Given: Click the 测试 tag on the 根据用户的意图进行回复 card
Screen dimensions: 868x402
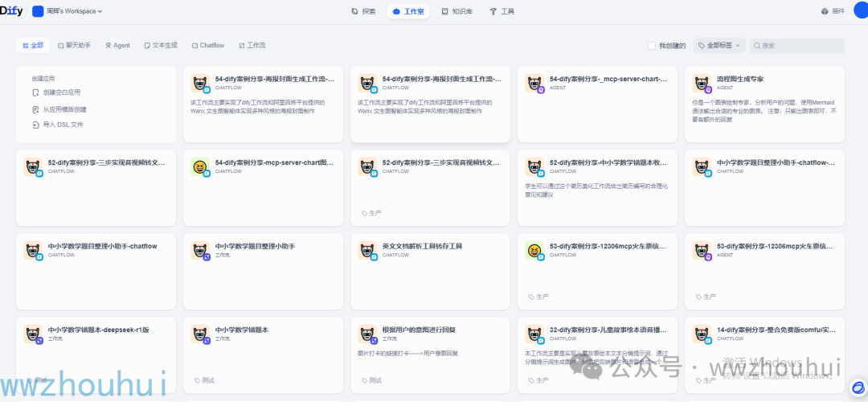Looking at the screenshot, I should [371, 380].
